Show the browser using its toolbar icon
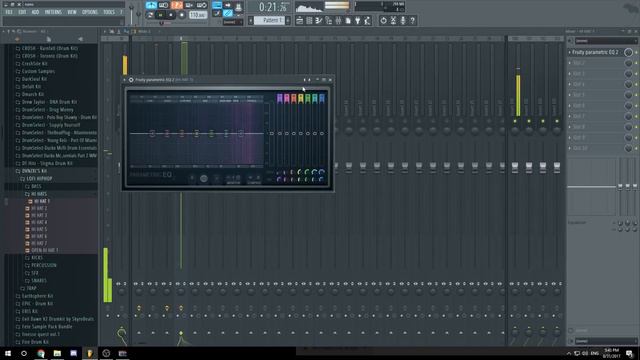This screenshot has width=640, height=360. tap(329, 20)
